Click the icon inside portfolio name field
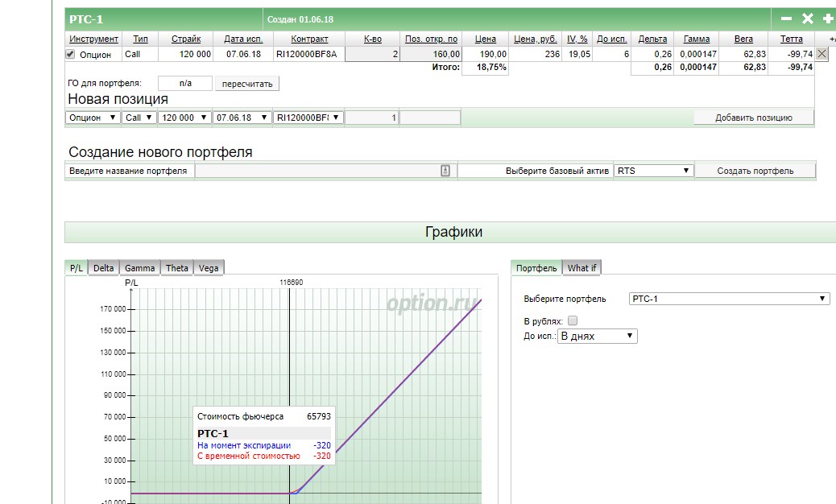 pos(445,171)
